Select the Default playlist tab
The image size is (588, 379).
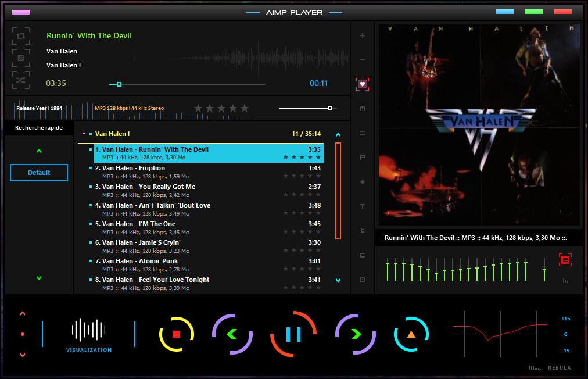38,173
